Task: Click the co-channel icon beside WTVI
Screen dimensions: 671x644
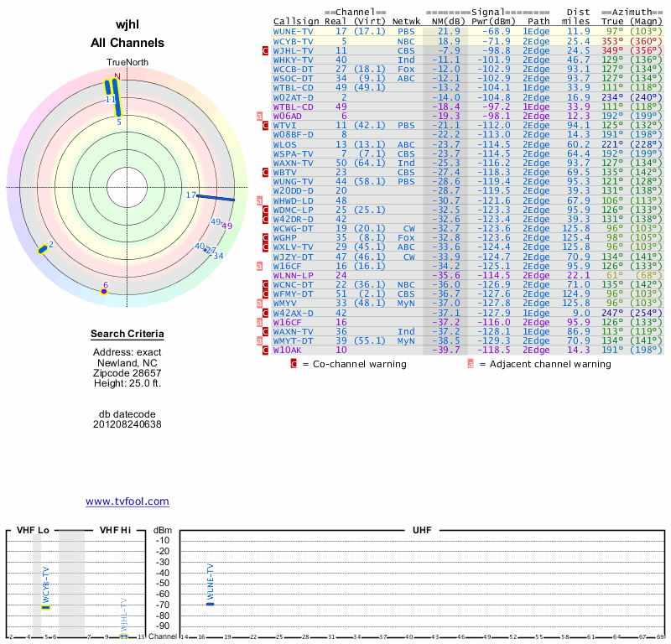Action: pyautogui.click(x=265, y=125)
